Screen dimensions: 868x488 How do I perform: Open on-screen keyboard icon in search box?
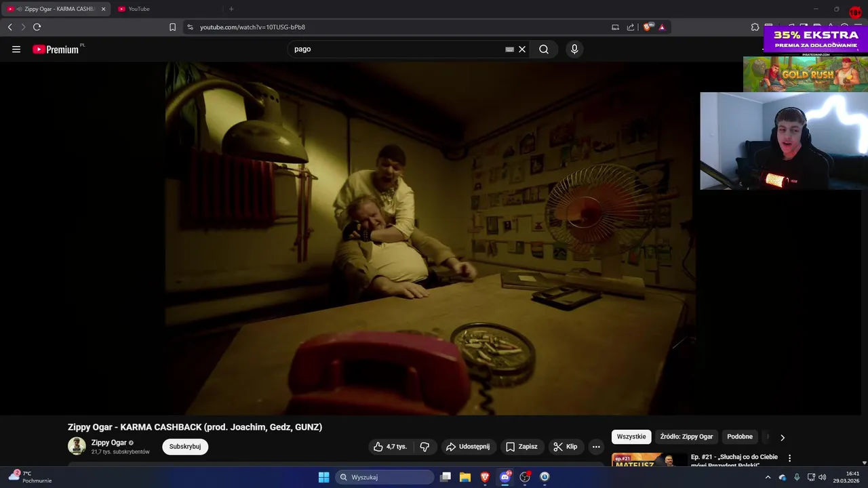pyautogui.click(x=509, y=49)
